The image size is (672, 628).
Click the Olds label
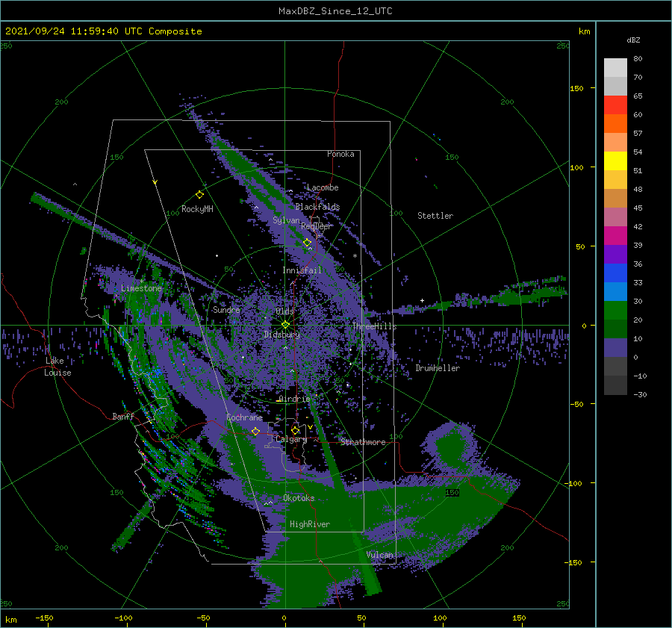(x=284, y=311)
